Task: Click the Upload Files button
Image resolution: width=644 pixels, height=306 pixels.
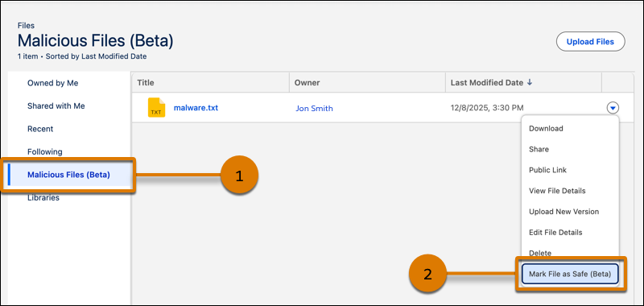Action: [x=590, y=42]
